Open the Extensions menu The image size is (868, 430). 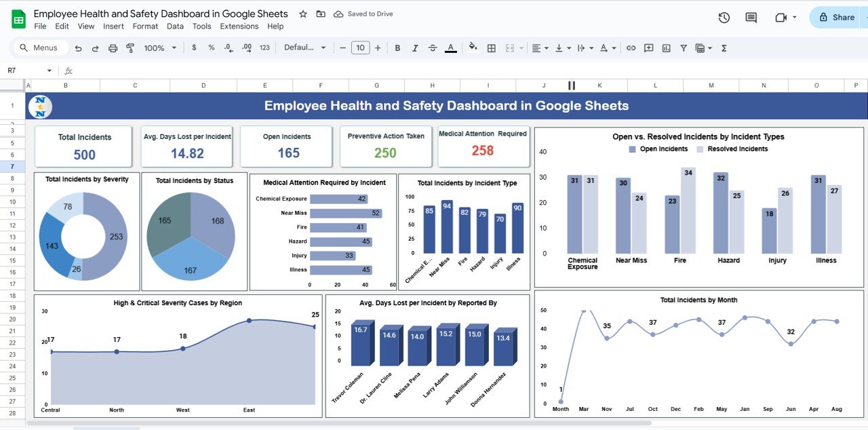pyautogui.click(x=239, y=26)
